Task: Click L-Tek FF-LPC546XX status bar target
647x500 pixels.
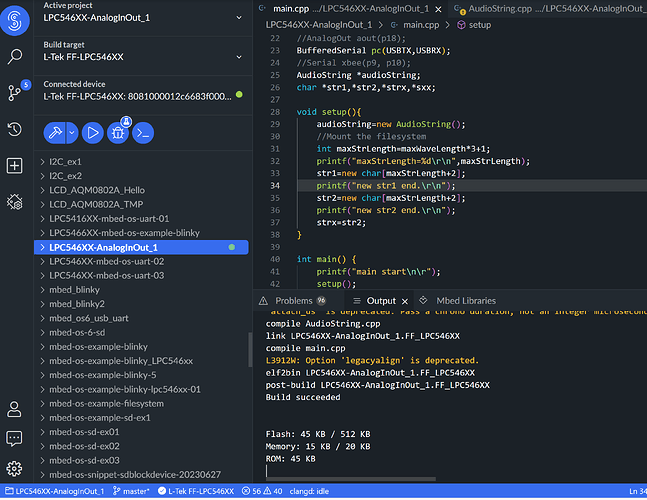Action: [196, 492]
